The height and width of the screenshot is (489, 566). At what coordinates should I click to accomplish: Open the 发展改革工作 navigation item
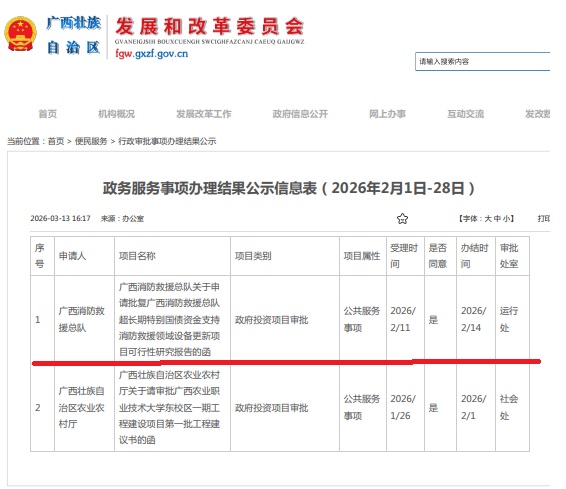(x=204, y=114)
